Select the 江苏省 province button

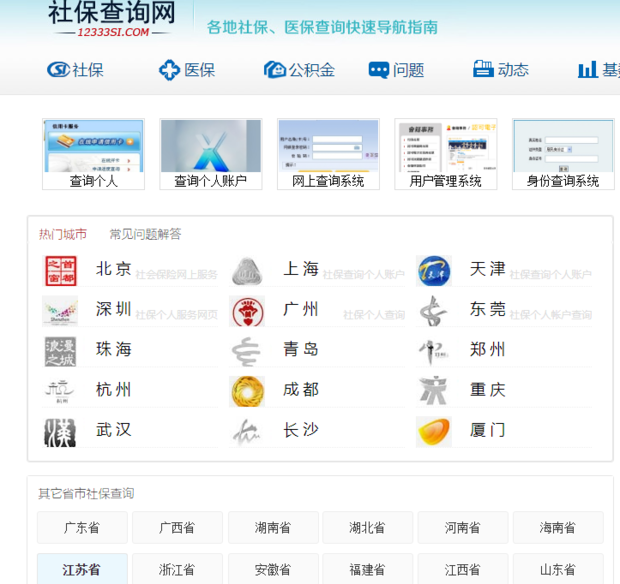point(82,569)
